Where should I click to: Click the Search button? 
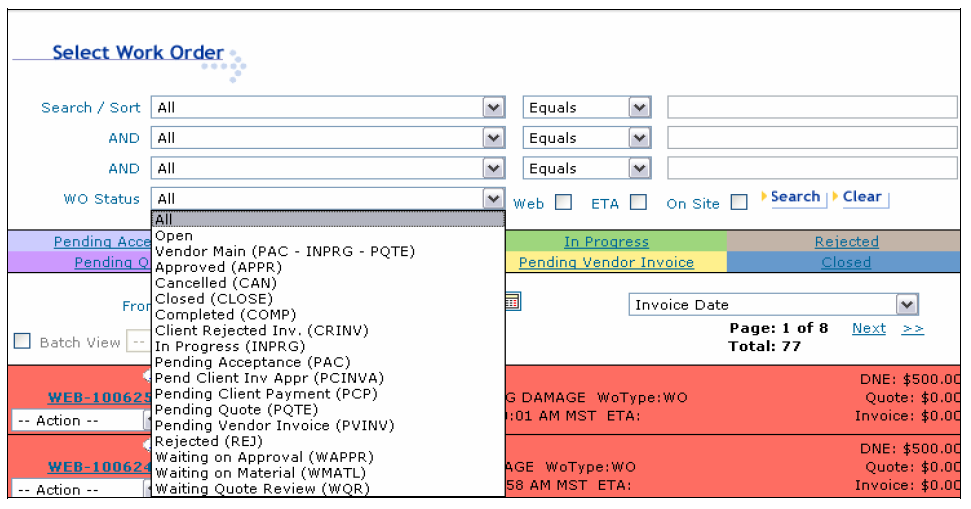pos(794,197)
